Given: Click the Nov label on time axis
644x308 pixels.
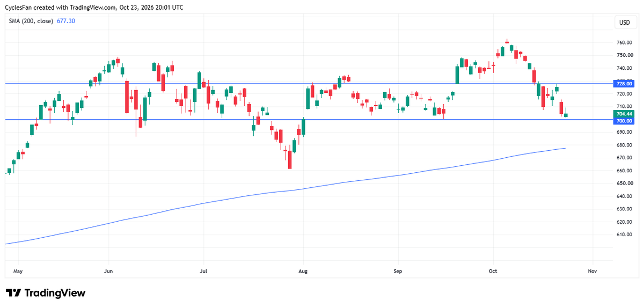Looking at the screenshot, I should (x=592, y=272).
